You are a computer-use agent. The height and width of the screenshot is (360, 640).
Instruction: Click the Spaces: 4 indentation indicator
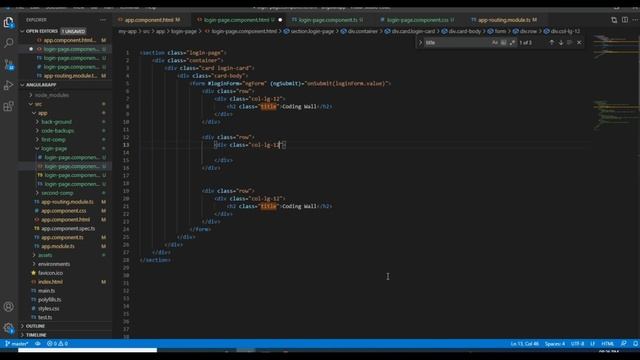[x=555, y=344]
